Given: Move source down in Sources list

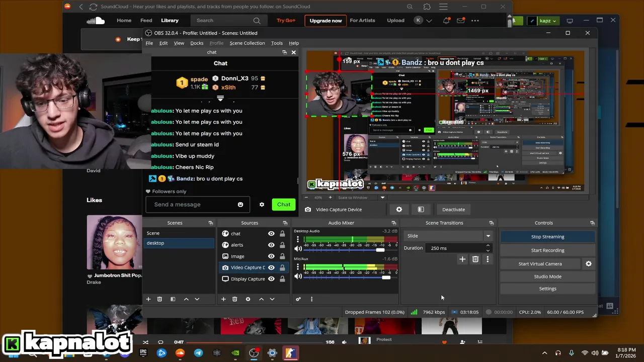Looking at the screenshot, I should click(x=272, y=299).
